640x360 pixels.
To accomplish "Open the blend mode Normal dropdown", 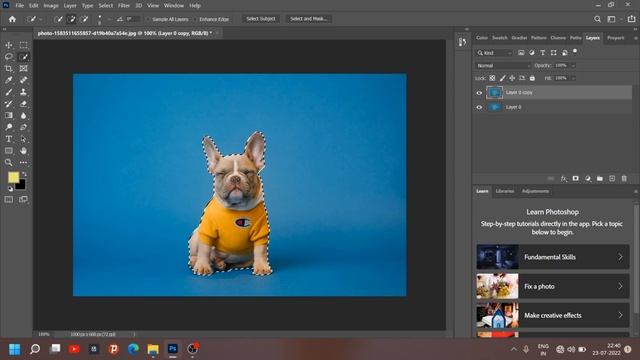I will click(x=503, y=66).
